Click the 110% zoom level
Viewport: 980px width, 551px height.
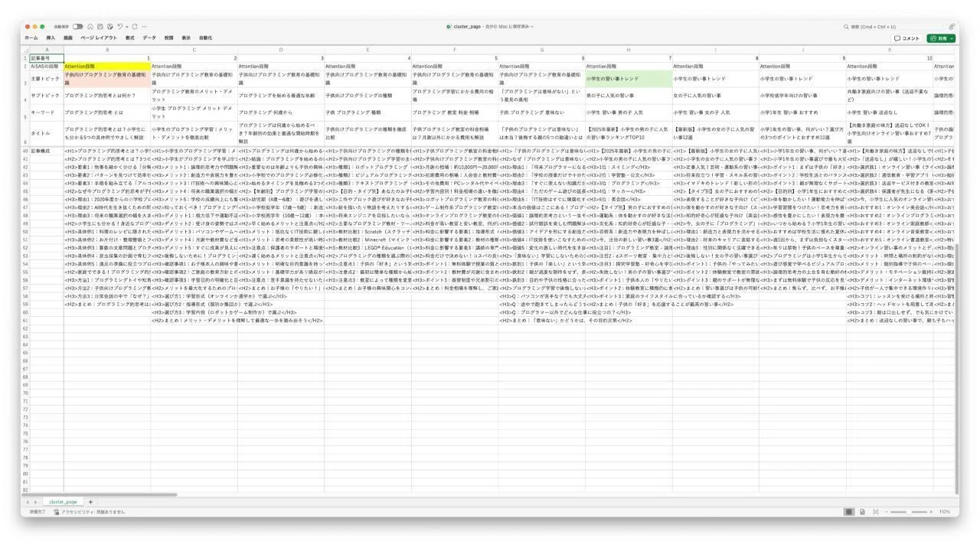click(x=945, y=512)
